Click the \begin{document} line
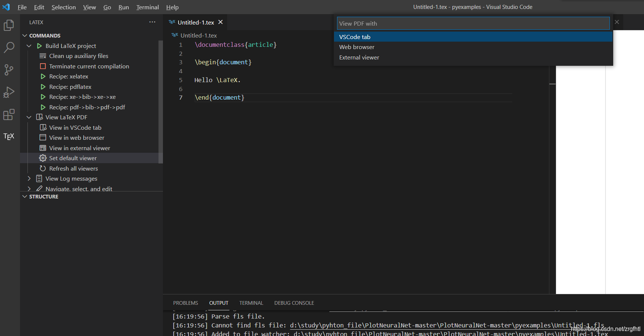Image resolution: width=644 pixels, height=336 pixels. point(223,62)
